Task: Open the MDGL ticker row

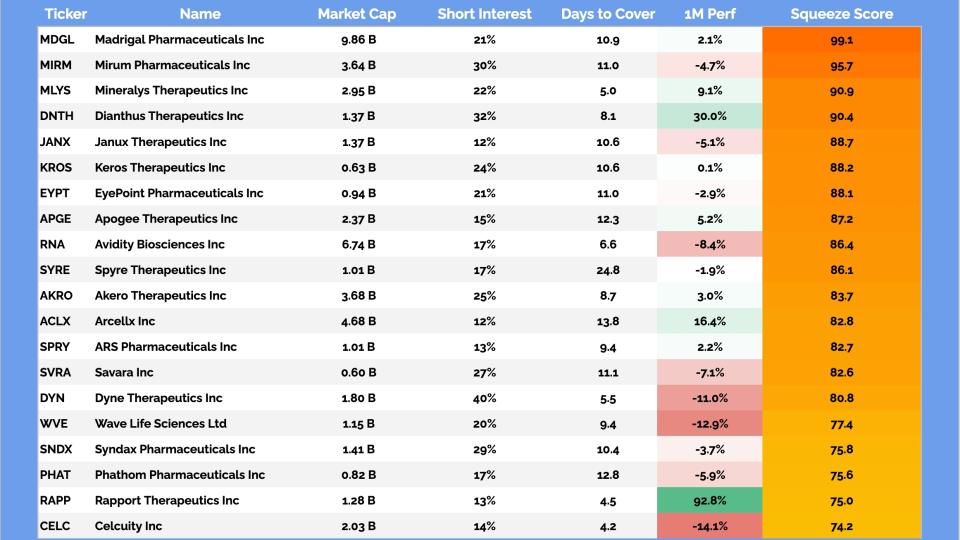Action: (56, 39)
